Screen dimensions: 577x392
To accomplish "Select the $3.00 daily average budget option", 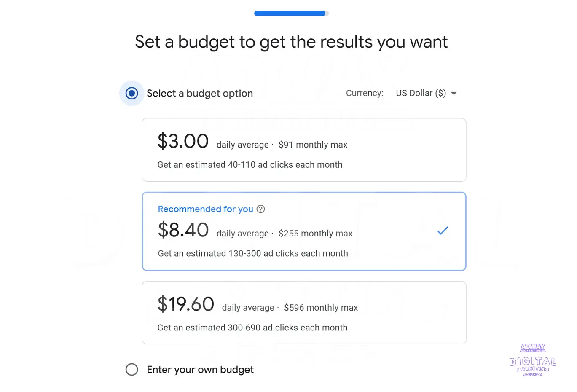I will pos(304,150).
